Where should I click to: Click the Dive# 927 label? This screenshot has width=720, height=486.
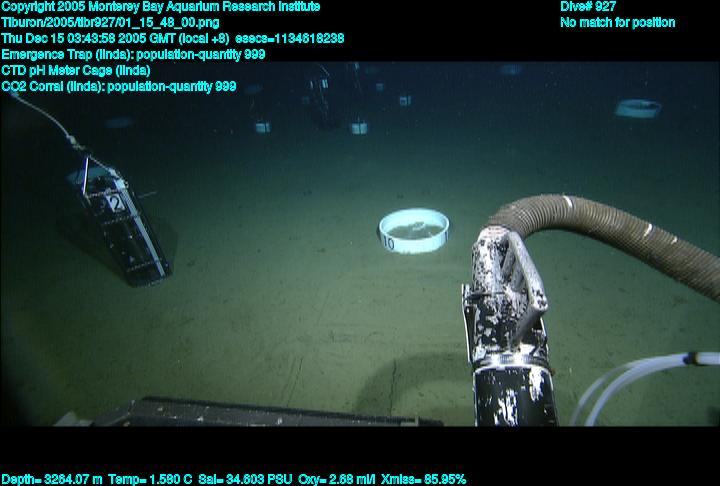[588, 6]
